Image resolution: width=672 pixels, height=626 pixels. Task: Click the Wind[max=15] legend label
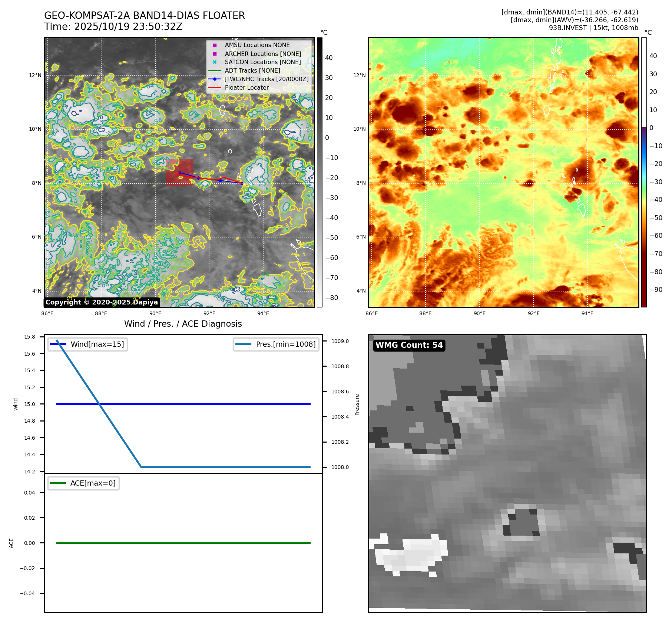coord(97,344)
